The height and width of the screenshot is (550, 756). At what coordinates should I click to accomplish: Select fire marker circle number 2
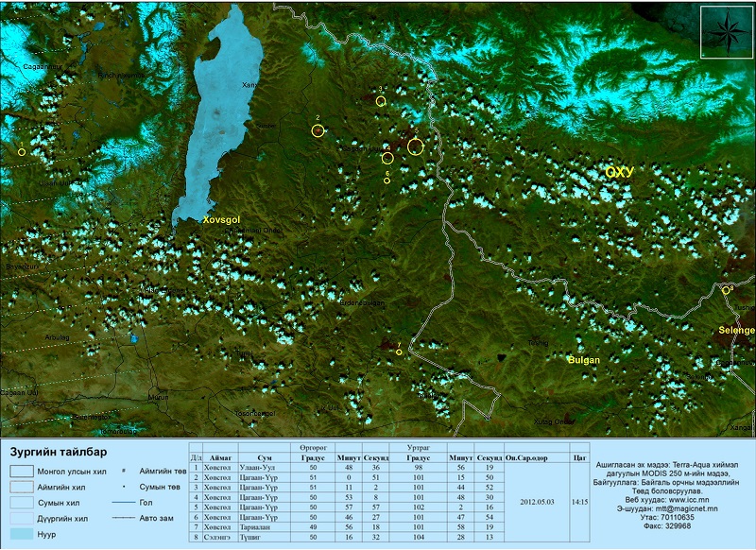tap(318, 130)
